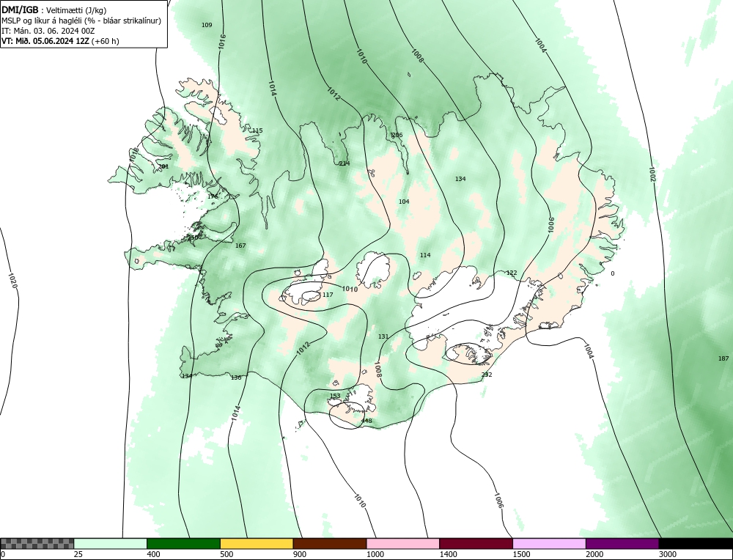Viewport: 733px width, 560px height.
Task: Pick the purple 2000–3000 legend swatch
Action: point(622,543)
